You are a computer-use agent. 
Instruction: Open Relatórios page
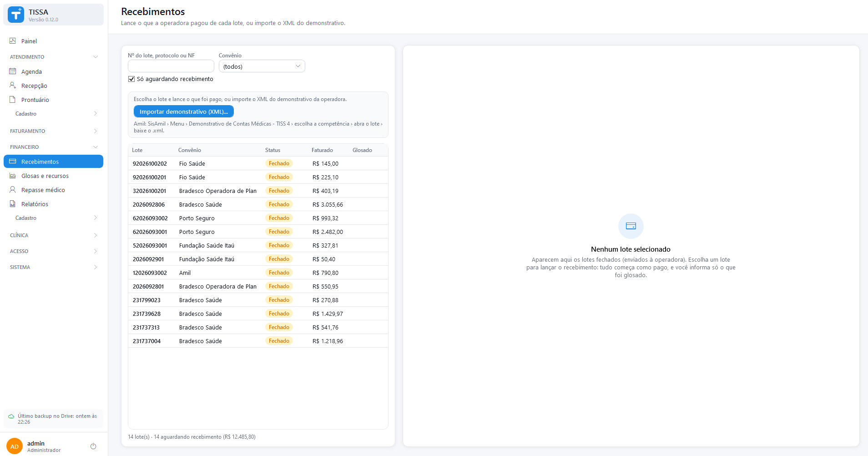click(54, 204)
